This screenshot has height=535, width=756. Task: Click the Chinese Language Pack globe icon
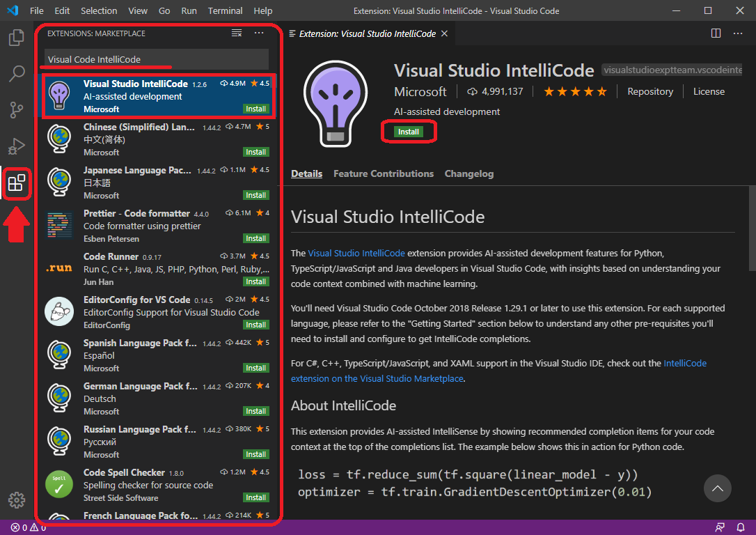pyautogui.click(x=59, y=139)
